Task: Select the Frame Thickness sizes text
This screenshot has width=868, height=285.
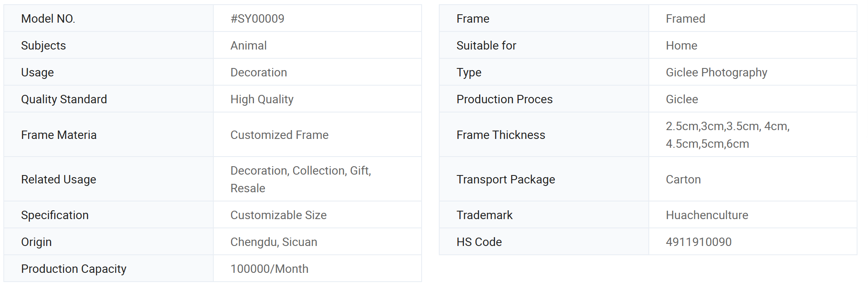Action: pos(728,135)
